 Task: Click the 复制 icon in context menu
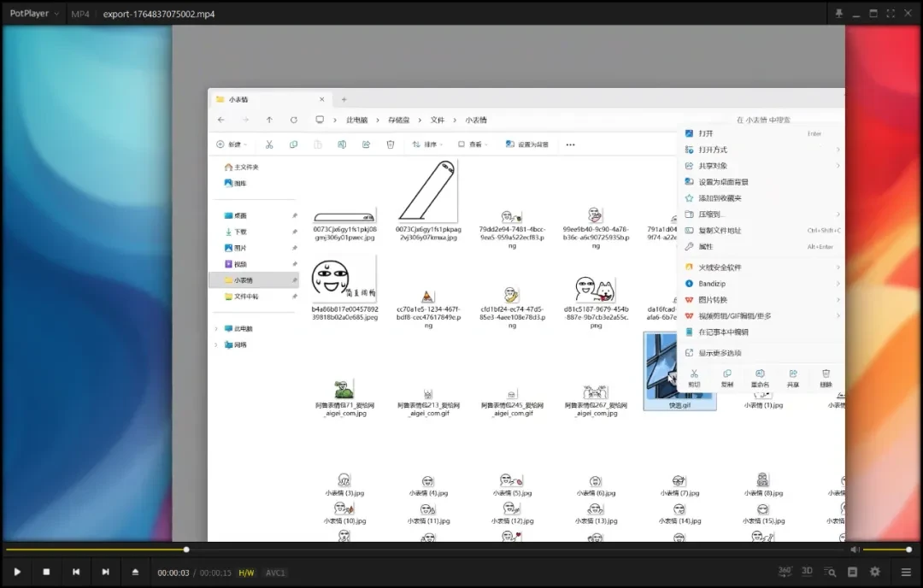727,378
